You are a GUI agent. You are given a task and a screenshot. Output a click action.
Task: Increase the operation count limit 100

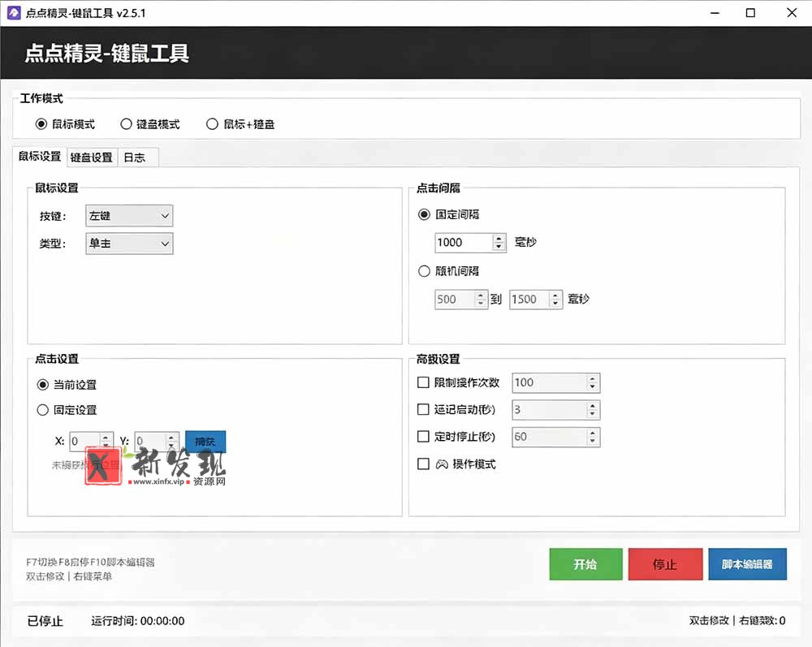tap(593, 379)
